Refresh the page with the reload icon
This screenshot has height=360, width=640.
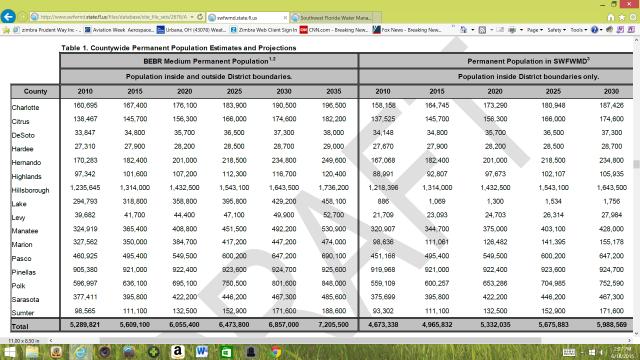click(x=200, y=17)
